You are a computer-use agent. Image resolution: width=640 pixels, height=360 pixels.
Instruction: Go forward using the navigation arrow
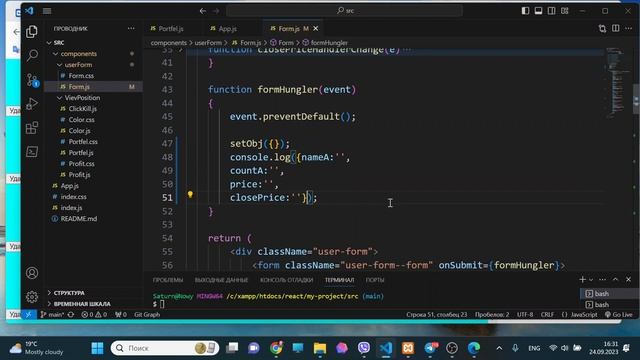point(216,11)
